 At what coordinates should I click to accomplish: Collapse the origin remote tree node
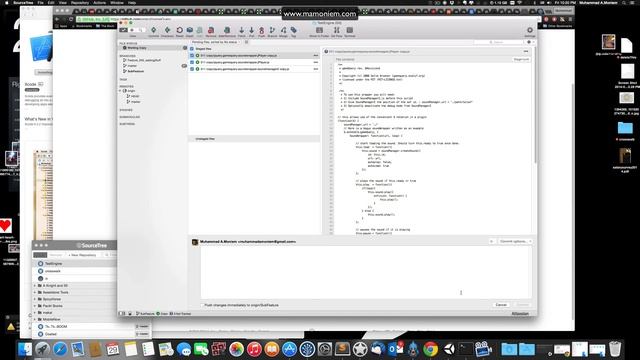click(x=121, y=91)
